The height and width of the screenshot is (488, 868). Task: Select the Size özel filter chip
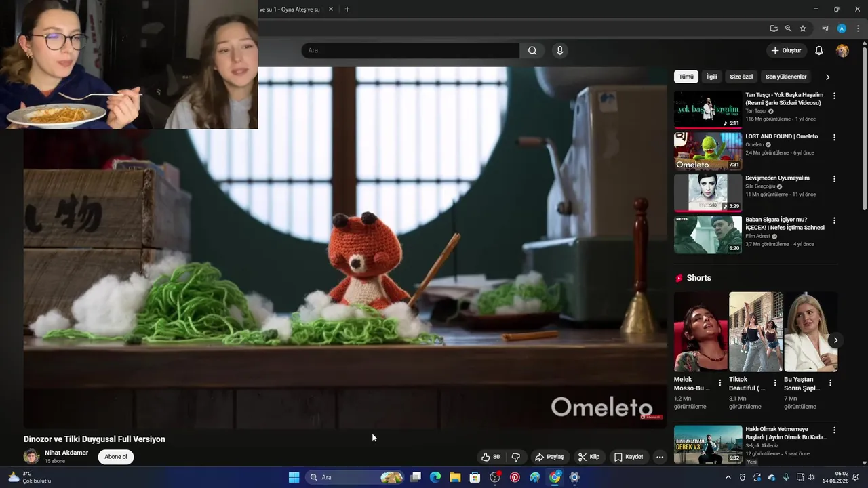pyautogui.click(x=741, y=77)
